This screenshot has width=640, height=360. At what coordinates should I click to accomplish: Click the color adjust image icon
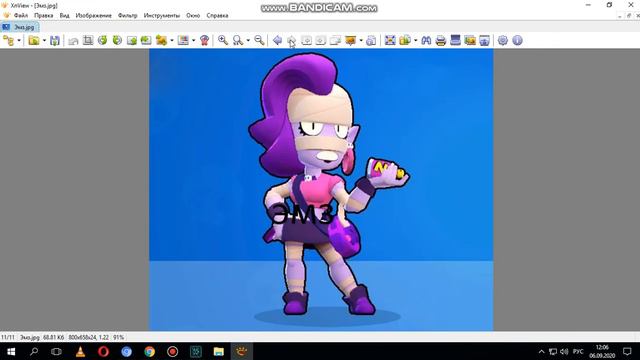point(183,40)
